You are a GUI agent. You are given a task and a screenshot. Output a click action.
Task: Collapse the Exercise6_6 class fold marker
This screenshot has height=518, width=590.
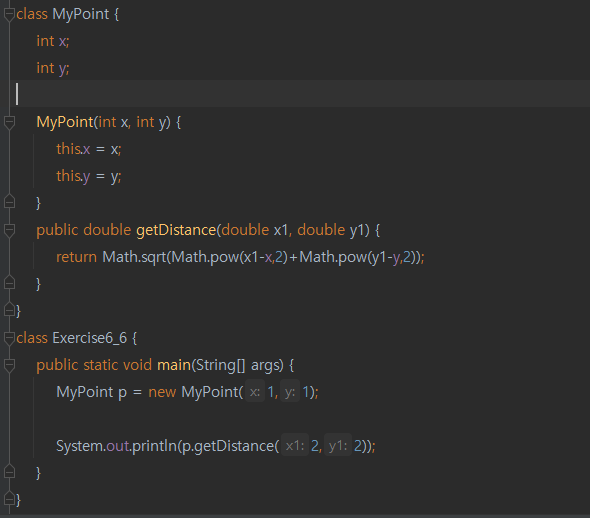pos(9,338)
